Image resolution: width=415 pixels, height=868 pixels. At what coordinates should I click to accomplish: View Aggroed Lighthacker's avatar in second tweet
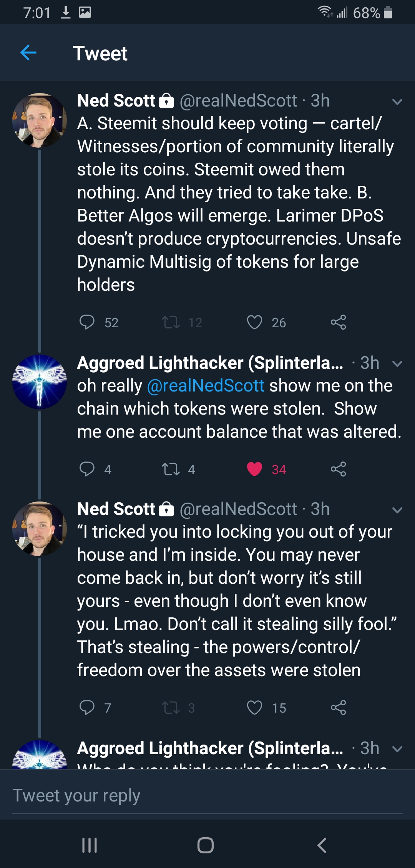(x=40, y=382)
